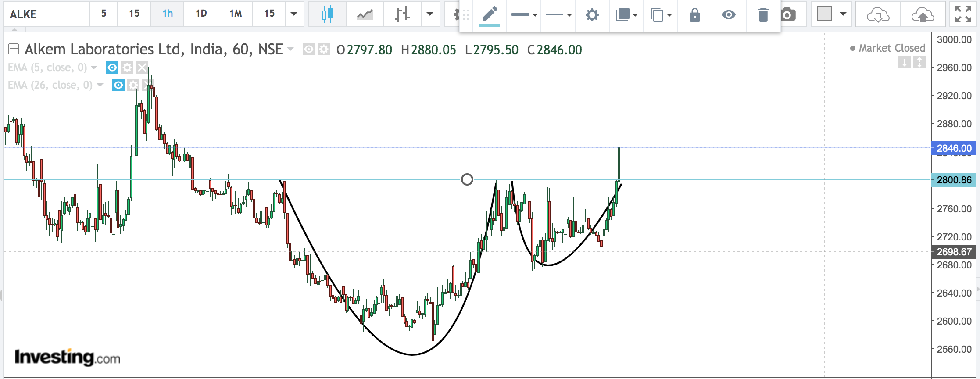The image size is (980, 379).
Task: Lock the selected drawing with padlock icon
Action: coord(694,15)
